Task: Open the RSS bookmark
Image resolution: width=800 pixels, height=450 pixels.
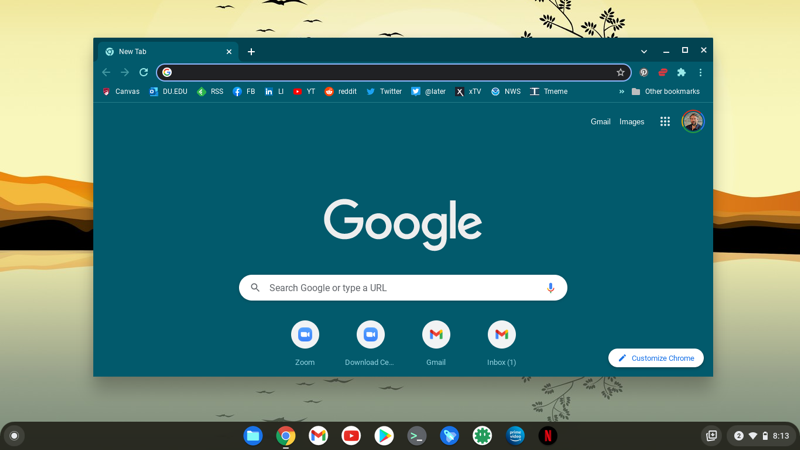Action: [x=210, y=91]
